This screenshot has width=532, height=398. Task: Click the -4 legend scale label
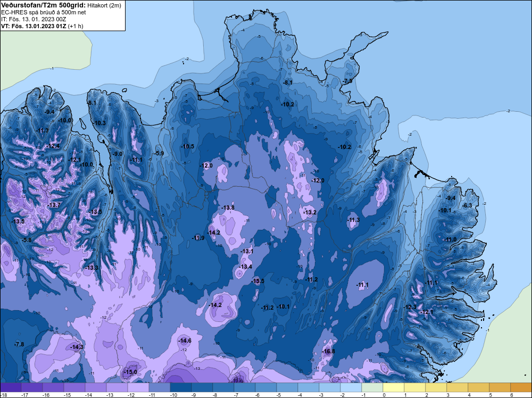point(300,395)
